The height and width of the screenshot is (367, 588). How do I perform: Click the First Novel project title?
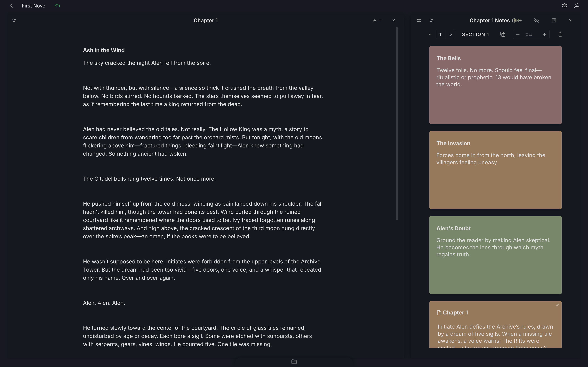(x=34, y=6)
